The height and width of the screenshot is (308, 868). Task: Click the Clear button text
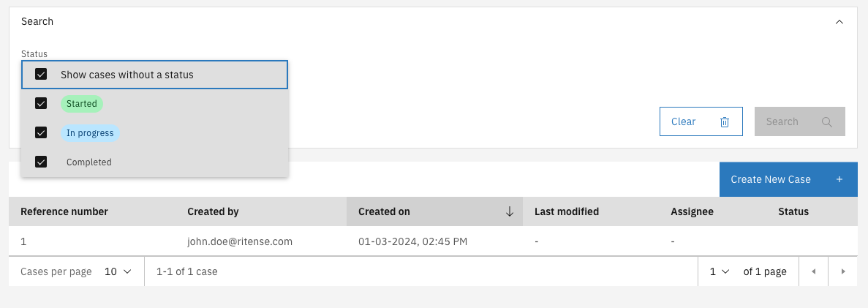pyautogui.click(x=683, y=122)
